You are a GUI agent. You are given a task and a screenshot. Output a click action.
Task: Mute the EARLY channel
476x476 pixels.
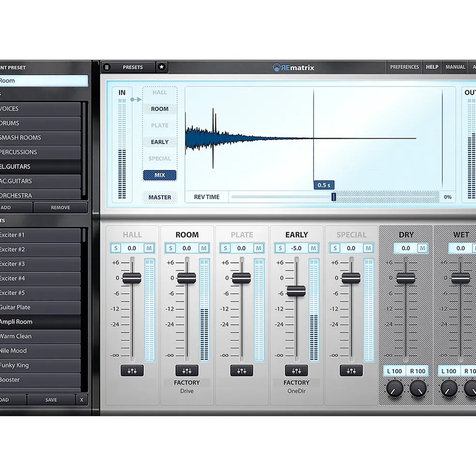click(313, 248)
